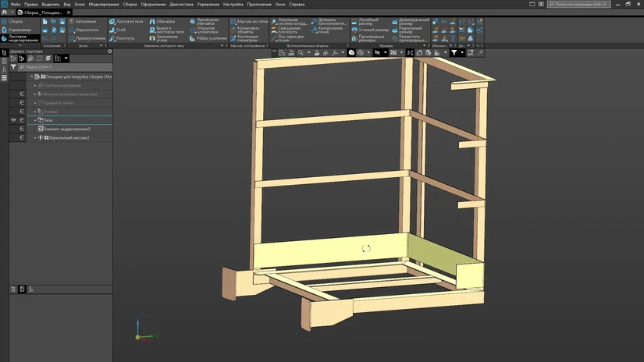Collapse the Площадка для патрубка root node
644x362 pixels.
coord(32,76)
